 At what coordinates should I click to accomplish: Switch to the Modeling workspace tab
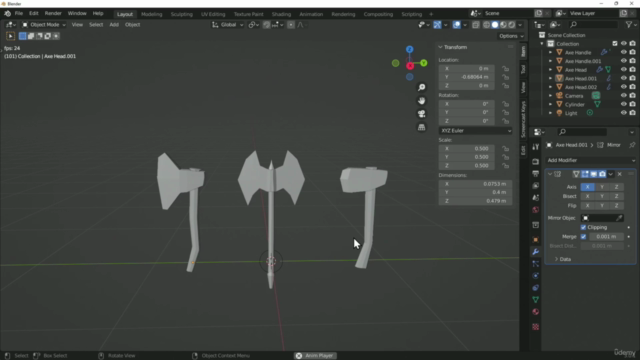click(x=151, y=14)
